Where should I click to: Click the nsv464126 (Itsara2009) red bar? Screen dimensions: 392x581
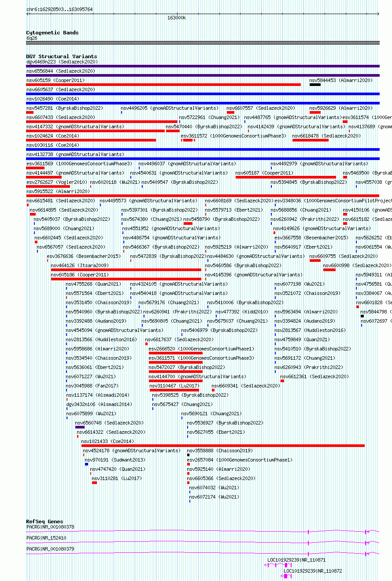[x=126, y=270]
